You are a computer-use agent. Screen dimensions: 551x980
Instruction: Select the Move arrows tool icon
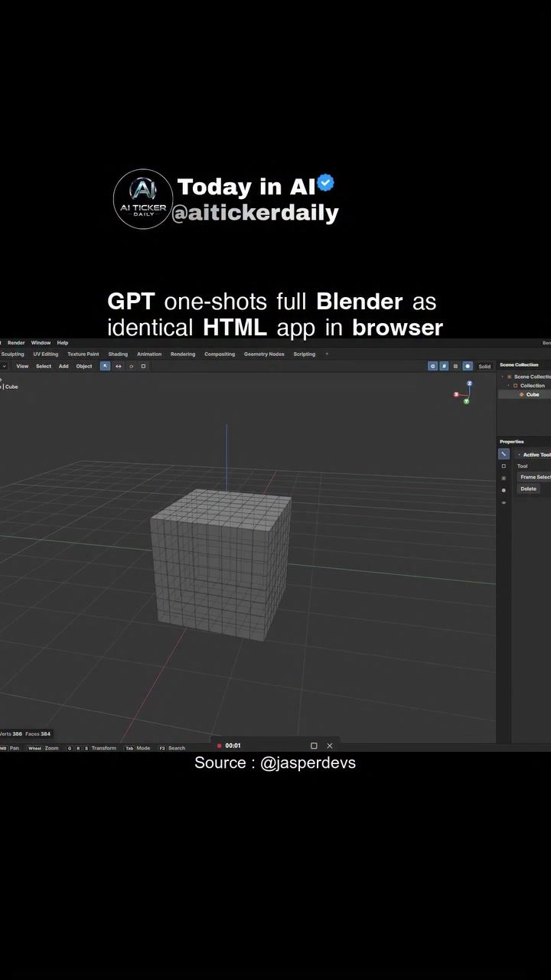tap(118, 366)
